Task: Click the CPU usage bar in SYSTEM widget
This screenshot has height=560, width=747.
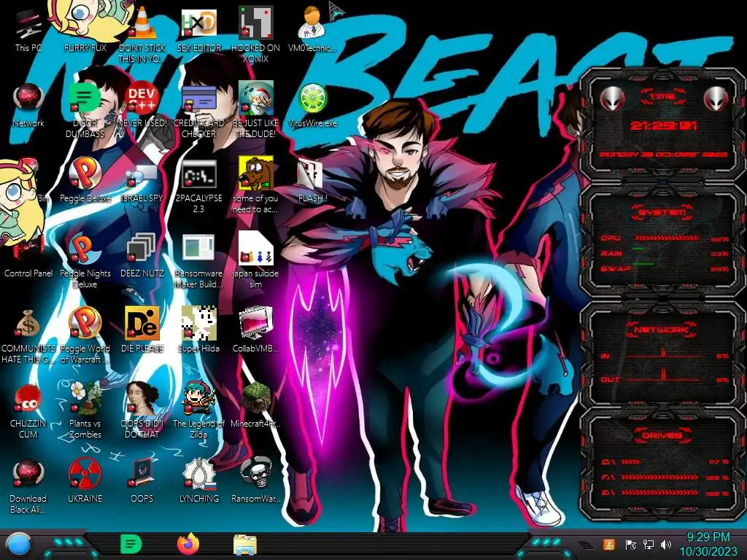Action: coord(667,238)
